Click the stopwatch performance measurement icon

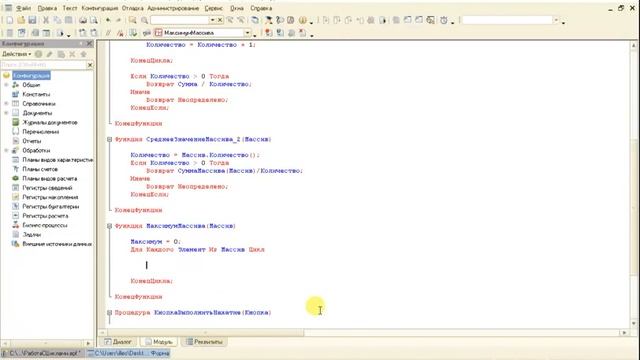(444, 20)
